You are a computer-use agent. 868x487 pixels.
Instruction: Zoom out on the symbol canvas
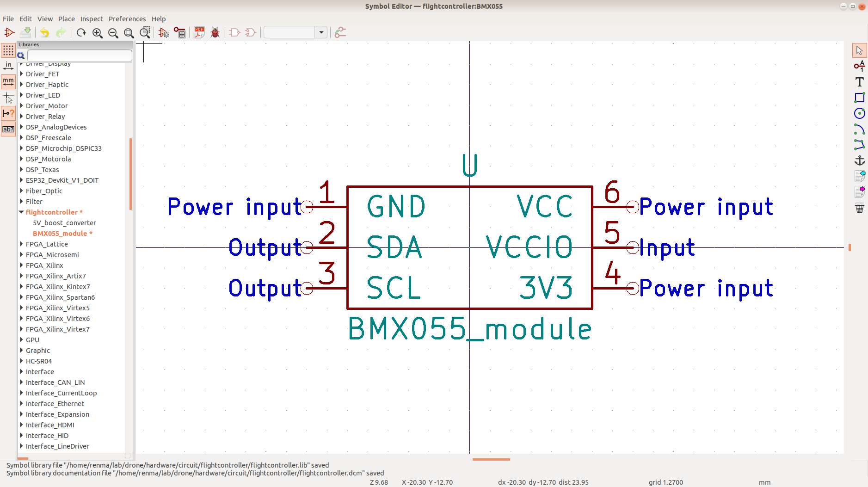pyautogui.click(x=113, y=32)
